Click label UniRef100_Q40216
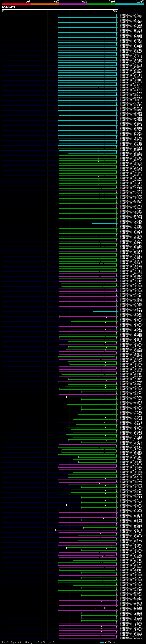 (x=131, y=85)
